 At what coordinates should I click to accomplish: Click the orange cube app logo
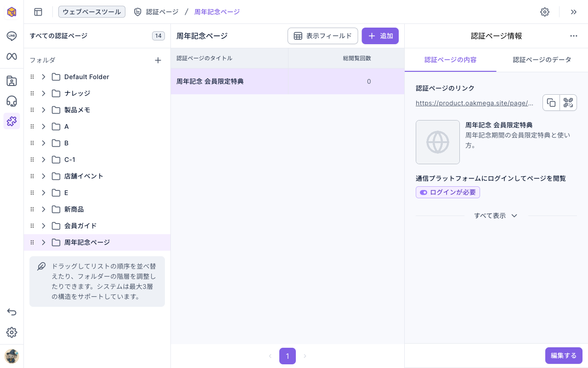[11, 12]
